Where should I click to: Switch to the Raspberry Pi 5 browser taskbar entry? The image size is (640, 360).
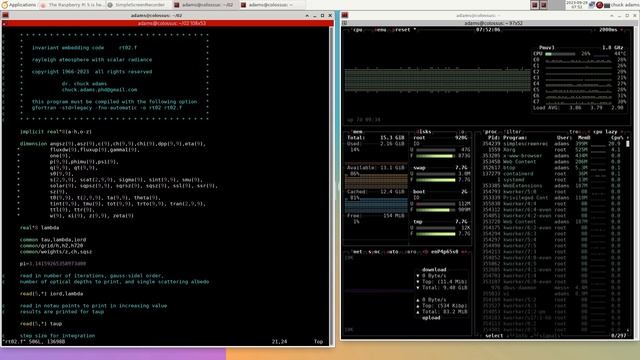pyautogui.click(x=72, y=5)
